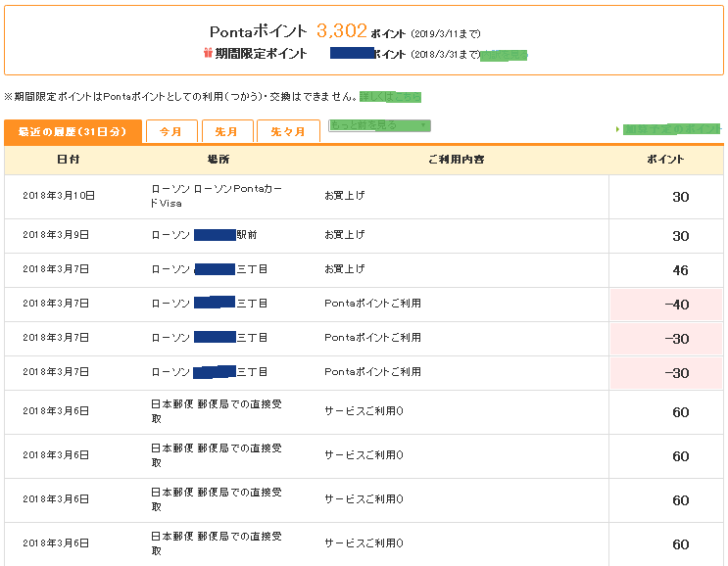The width and height of the screenshot is (728, 566).
Task: Select the 3,302 Ponta point balance
Action: [x=341, y=31]
